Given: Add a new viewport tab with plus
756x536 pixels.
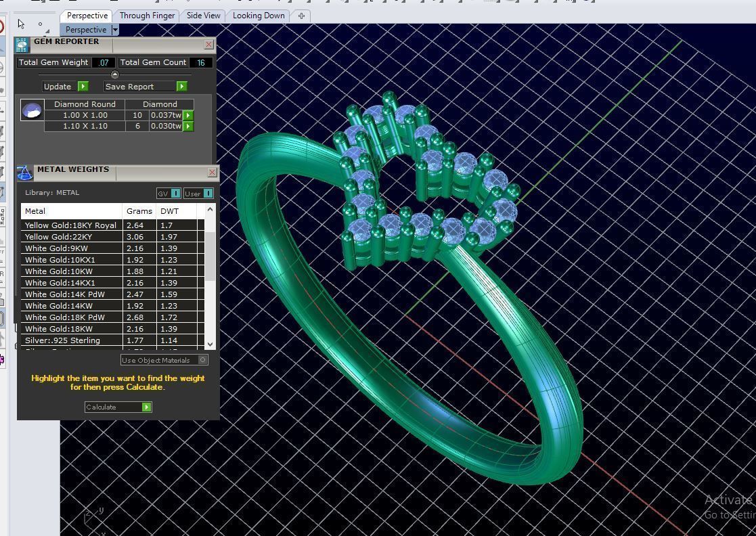Looking at the screenshot, I should point(301,16).
